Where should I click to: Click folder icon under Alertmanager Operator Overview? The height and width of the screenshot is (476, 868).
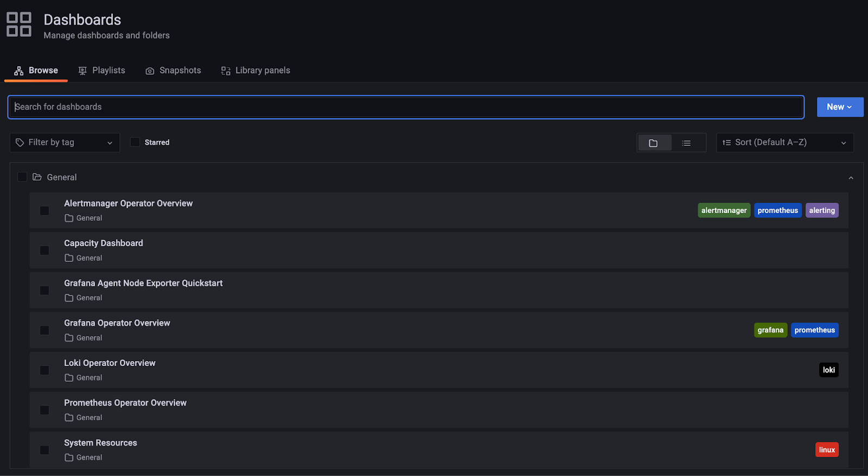pos(69,218)
